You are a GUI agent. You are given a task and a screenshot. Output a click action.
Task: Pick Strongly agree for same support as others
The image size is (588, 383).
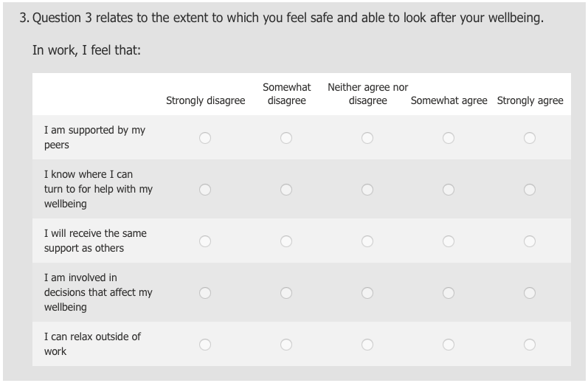click(x=530, y=241)
